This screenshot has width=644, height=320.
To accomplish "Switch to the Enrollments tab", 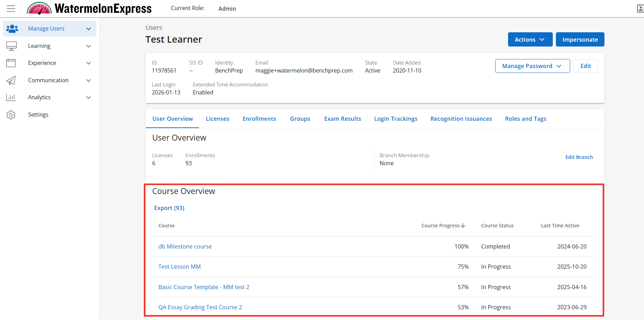I will click(x=259, y=119).
